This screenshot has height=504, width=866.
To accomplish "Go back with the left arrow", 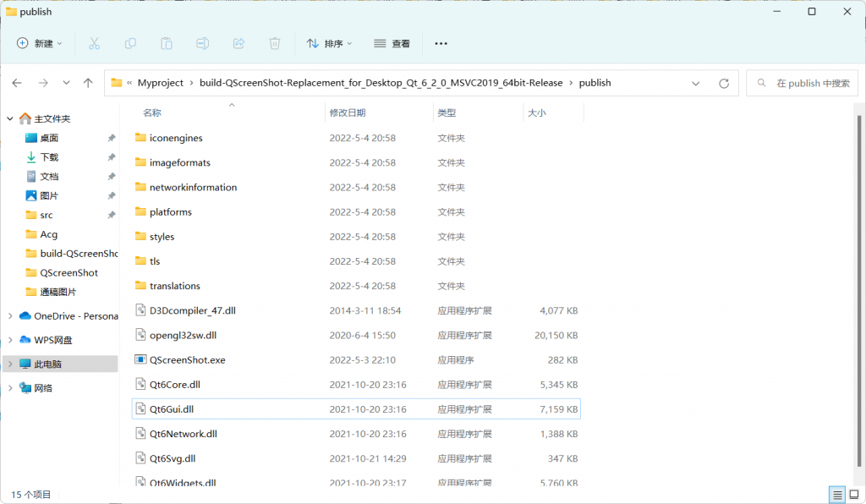I will pos(17,83).
